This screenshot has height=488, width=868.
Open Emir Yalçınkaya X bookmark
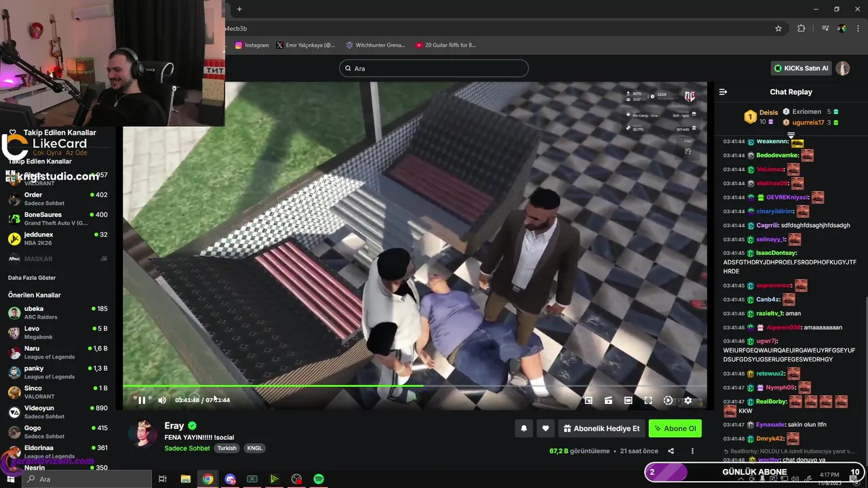click(x=306, y=45)
